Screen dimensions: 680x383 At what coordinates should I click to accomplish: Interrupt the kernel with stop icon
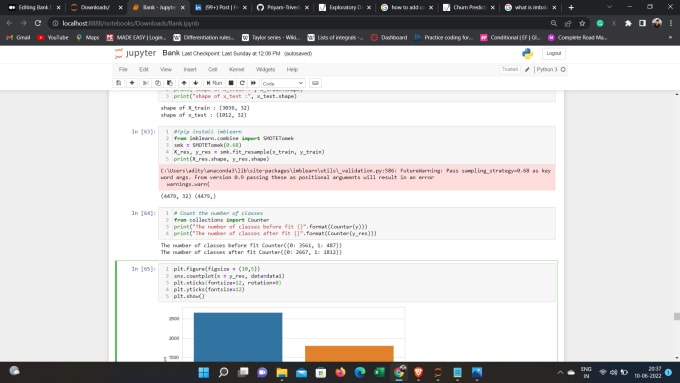231,83
